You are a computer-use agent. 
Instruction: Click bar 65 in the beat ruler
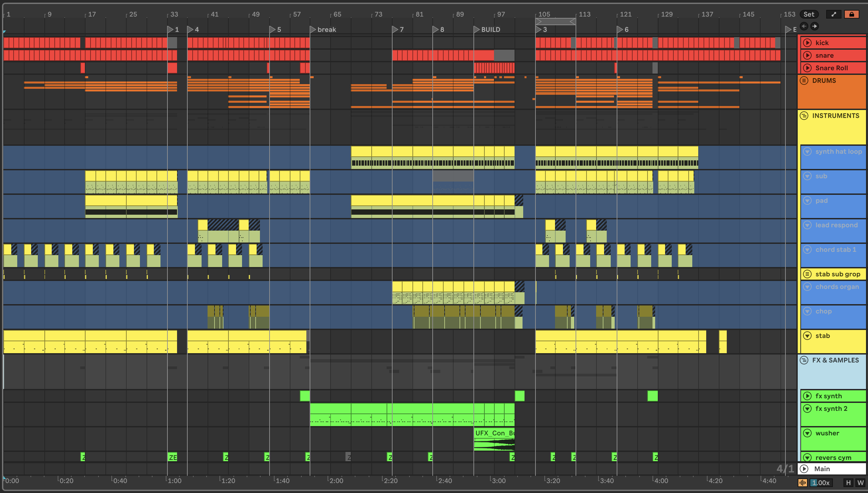point(337,14)
